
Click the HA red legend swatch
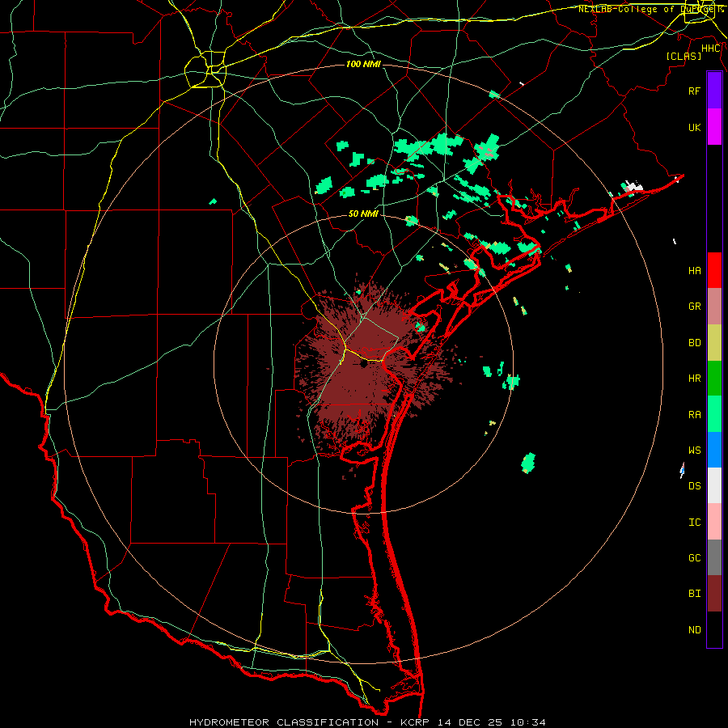[x=714, y=270]
